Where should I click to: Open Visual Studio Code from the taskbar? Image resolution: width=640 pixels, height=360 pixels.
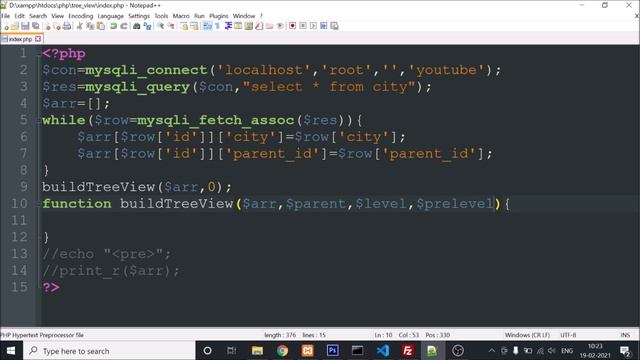click(x=383, y=351)
